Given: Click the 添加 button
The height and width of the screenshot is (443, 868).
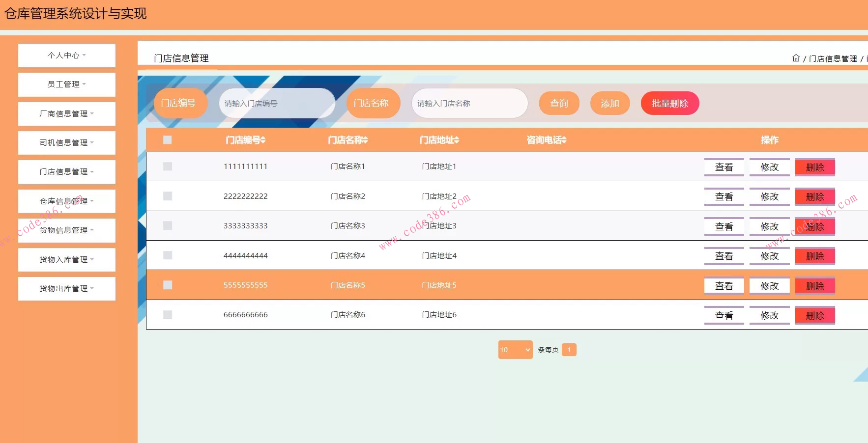Looking at the screenshot, I should 609,103.
